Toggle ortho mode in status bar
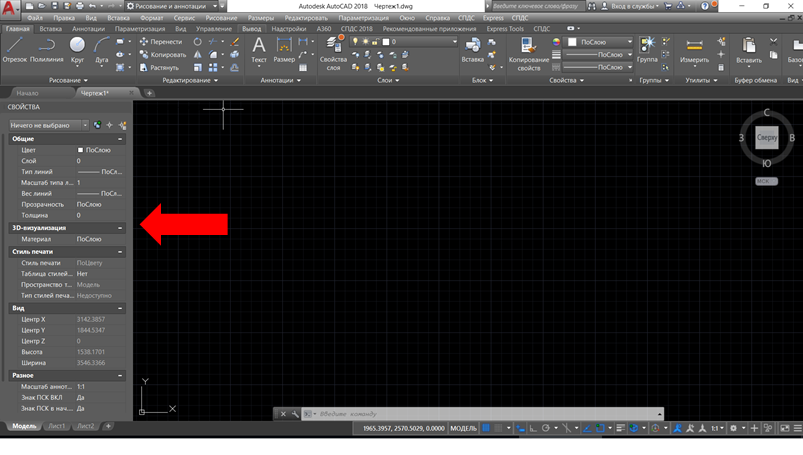803x455 pixels. tap(533, 429)
